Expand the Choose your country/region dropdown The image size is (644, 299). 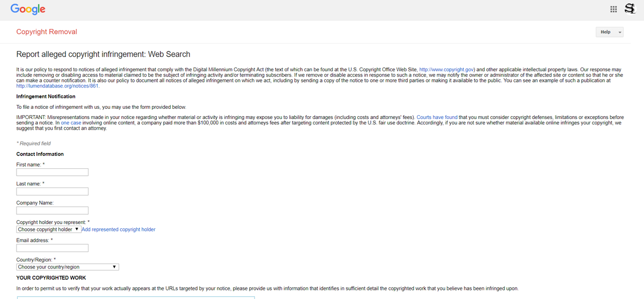pyautogui.click(x=68, y=267)
